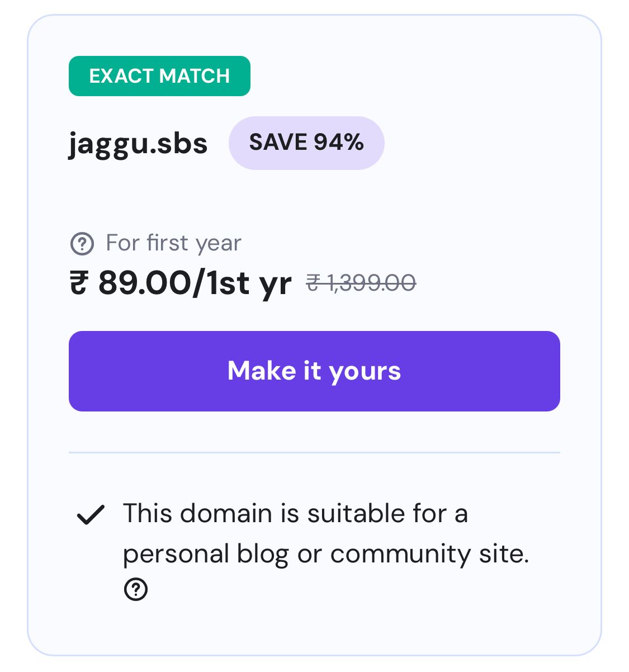Click the 89.00 price amount

pos(144,283)
